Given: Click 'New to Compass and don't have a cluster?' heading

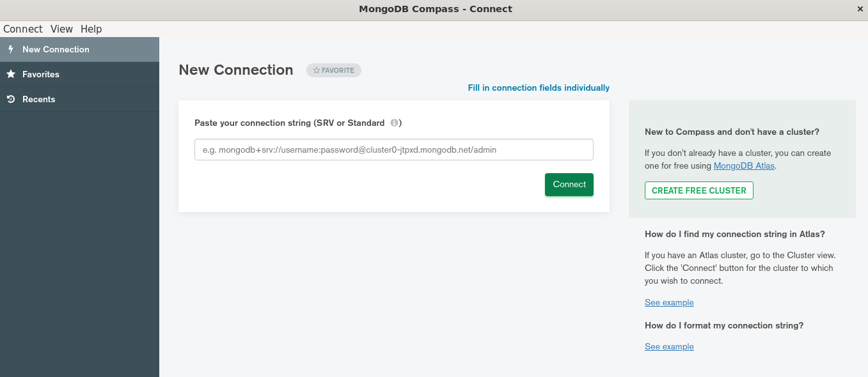Looking at the screenshot, I should click(x=732, y=132).
